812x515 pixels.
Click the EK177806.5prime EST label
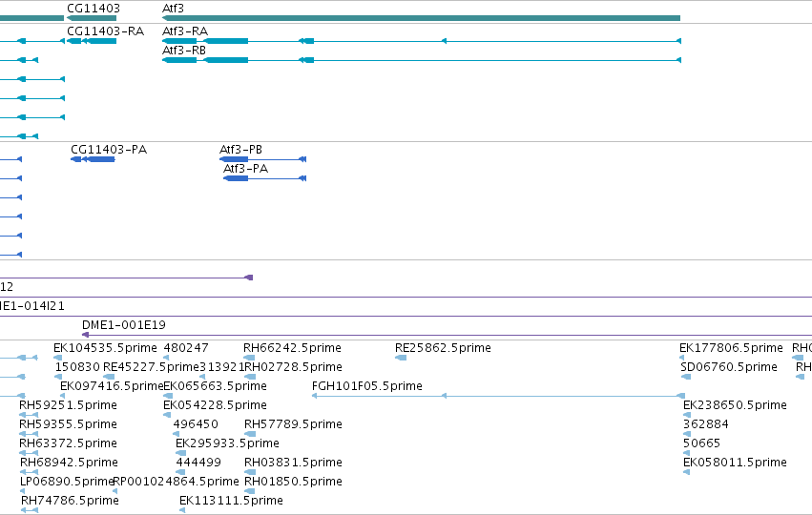point(731,348)
